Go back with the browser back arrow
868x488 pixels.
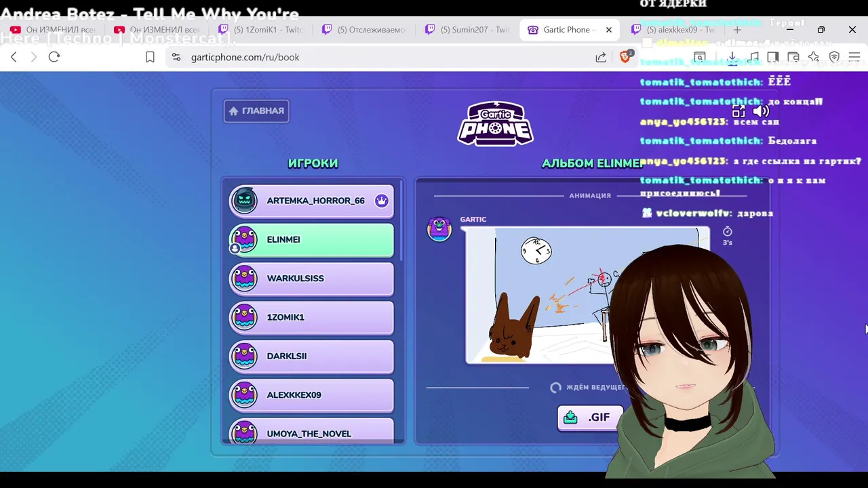tap(14, 57)
